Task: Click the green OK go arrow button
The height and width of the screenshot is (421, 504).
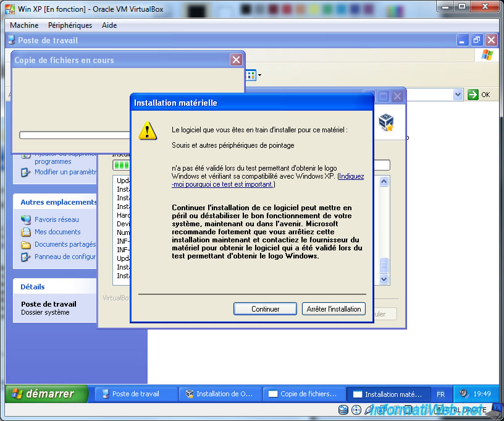Action: point(473,95)
